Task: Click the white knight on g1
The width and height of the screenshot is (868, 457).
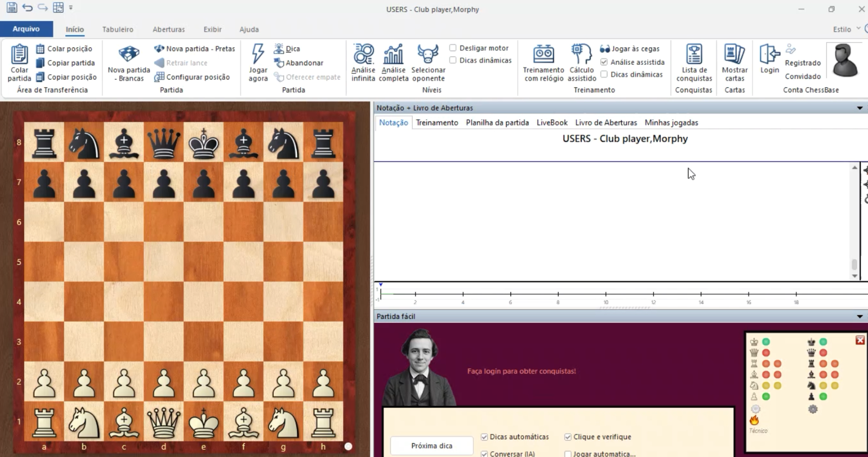Action: (x=283, y=422)
